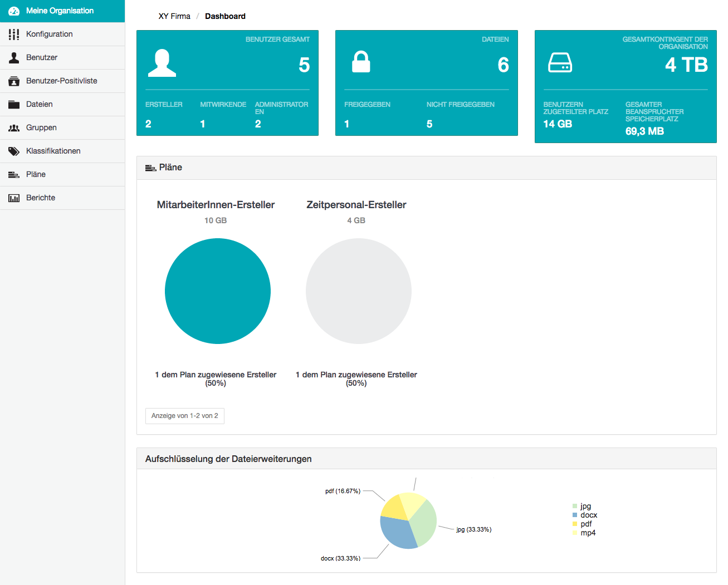Click the 'NICHT FREIGEGEBEN' label
728x585 pixels.
(461, 105)
